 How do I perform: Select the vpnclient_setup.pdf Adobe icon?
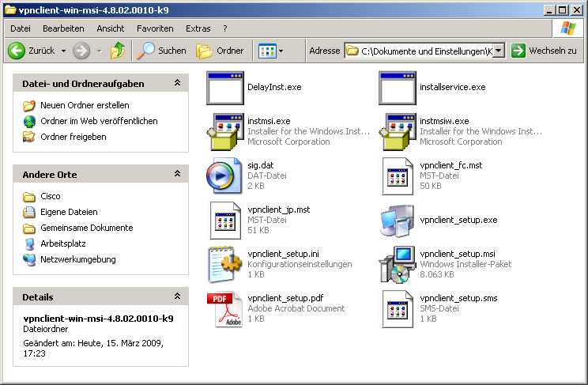[x=225, y=309]
